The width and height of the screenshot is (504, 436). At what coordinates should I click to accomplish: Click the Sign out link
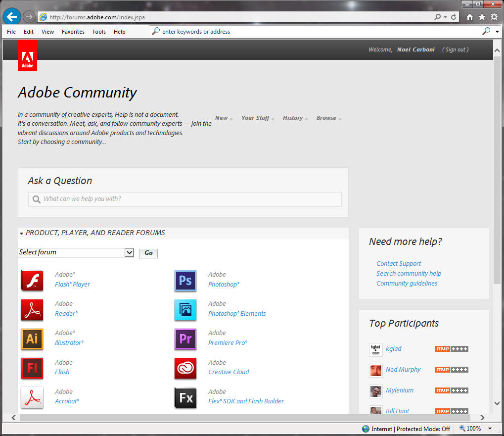[x=455, y=49]
